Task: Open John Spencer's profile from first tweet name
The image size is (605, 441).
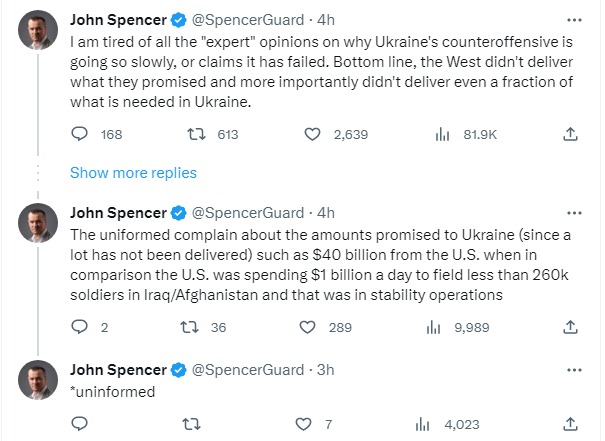Action: [x=117, y=19]
